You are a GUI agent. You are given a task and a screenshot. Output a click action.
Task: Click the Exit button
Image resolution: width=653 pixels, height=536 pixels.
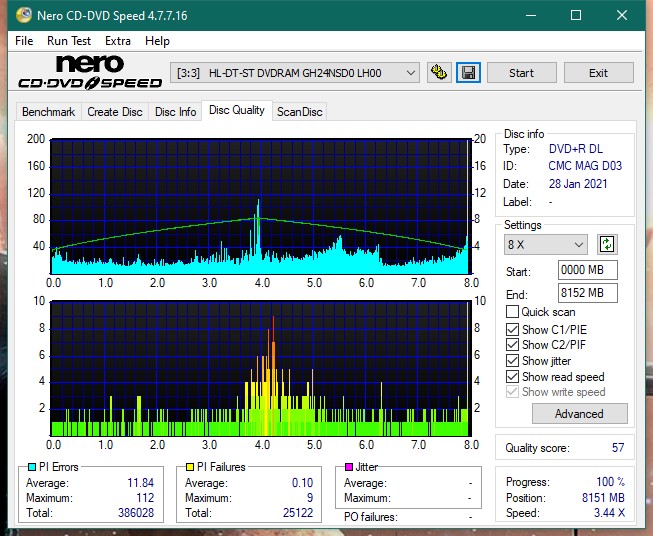pyautogui.click(x=598, y=73)
